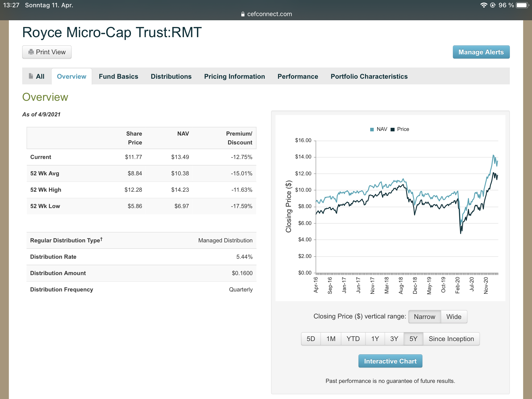Click the printer icon in Print View
532x399 pixels.
[x=31, y=52]
